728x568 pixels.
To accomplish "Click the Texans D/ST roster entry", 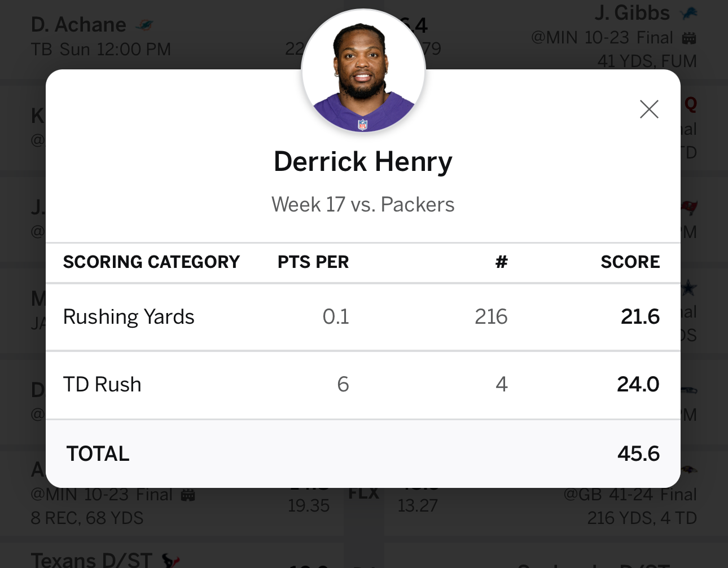I will 91,560.
